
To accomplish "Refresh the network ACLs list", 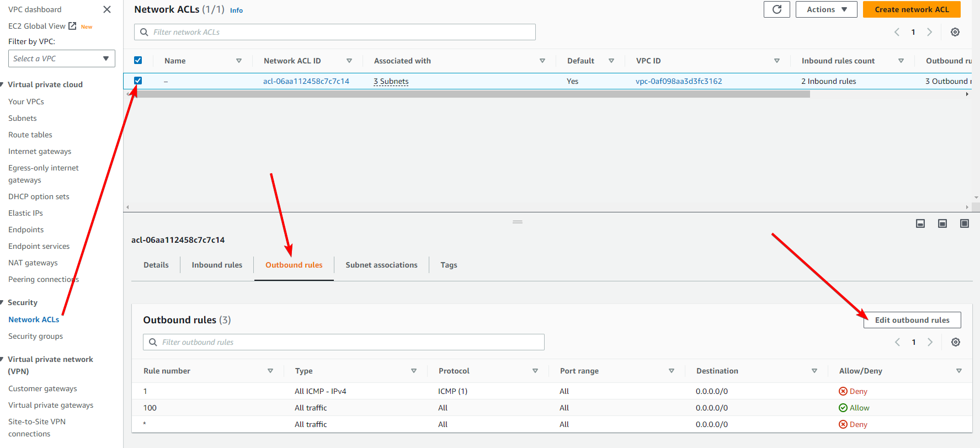I will (x=777, y=9).
